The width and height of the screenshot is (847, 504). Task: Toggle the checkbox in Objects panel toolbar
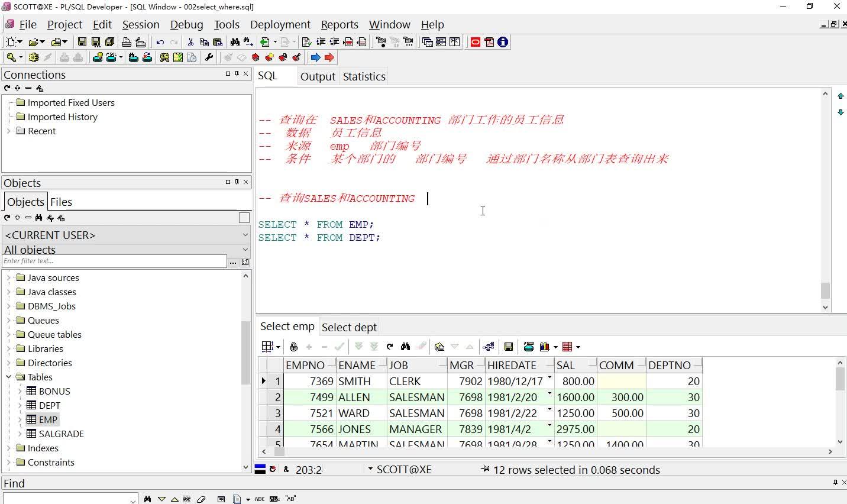[x=244, y=218]
